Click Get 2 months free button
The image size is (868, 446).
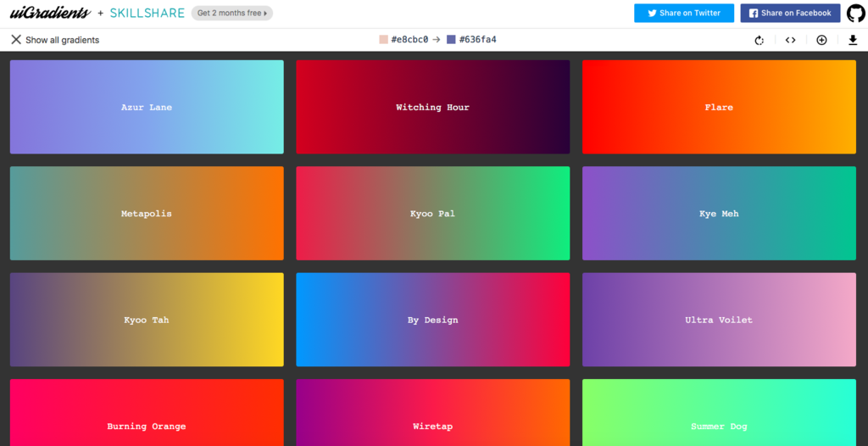pos(232,14)
